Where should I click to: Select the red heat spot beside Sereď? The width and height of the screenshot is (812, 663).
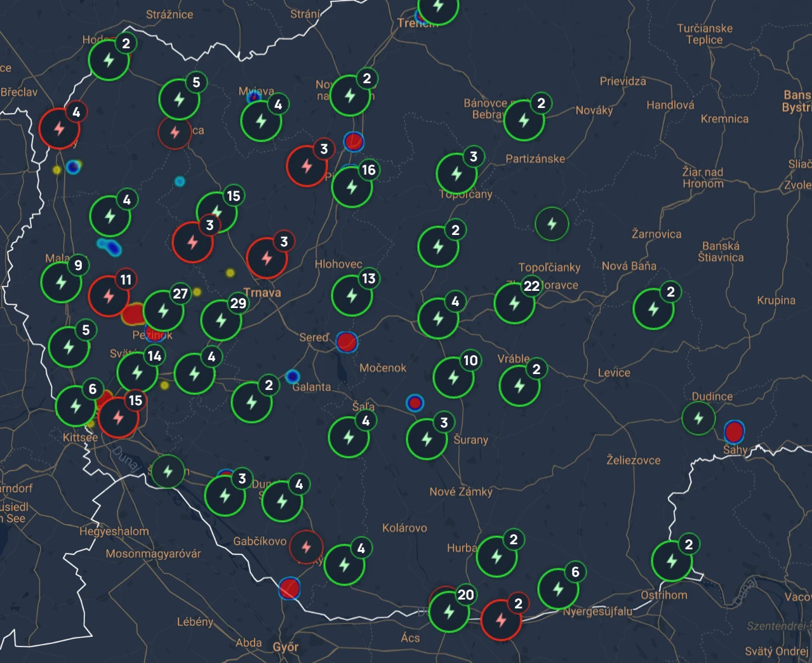point(347,342)
